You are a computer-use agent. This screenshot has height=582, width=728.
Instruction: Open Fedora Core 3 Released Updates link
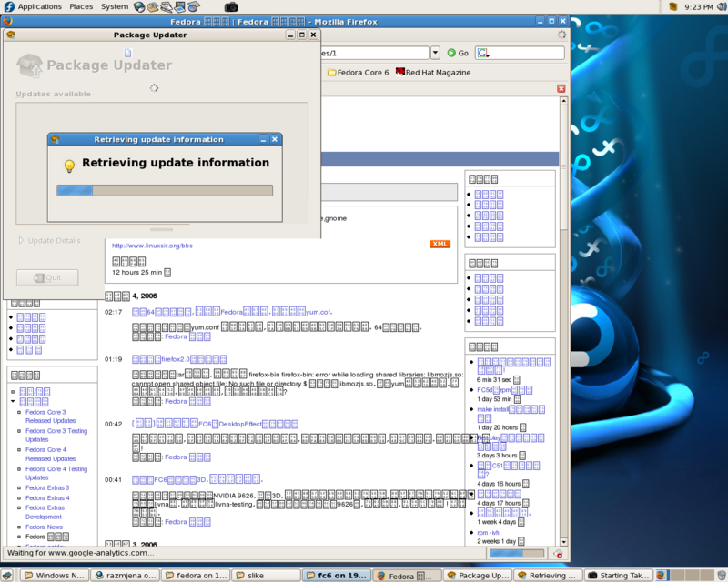(x=50, y=416)
